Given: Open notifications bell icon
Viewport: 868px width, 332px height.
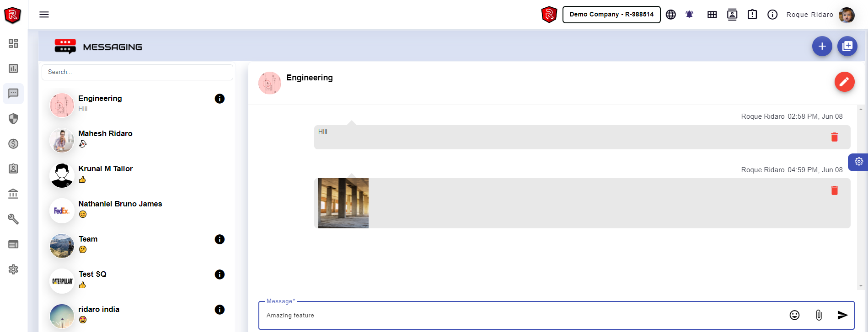Looking at the screenshot, I should point(689,15).
